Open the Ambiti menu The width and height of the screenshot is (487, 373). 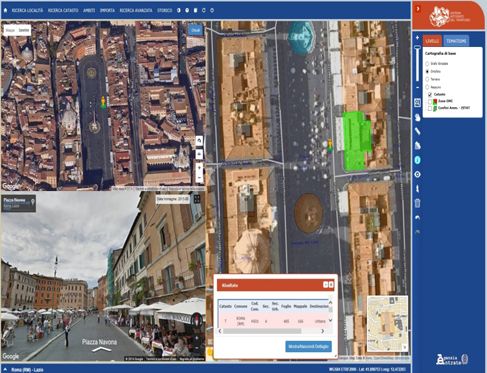[89, 10]
